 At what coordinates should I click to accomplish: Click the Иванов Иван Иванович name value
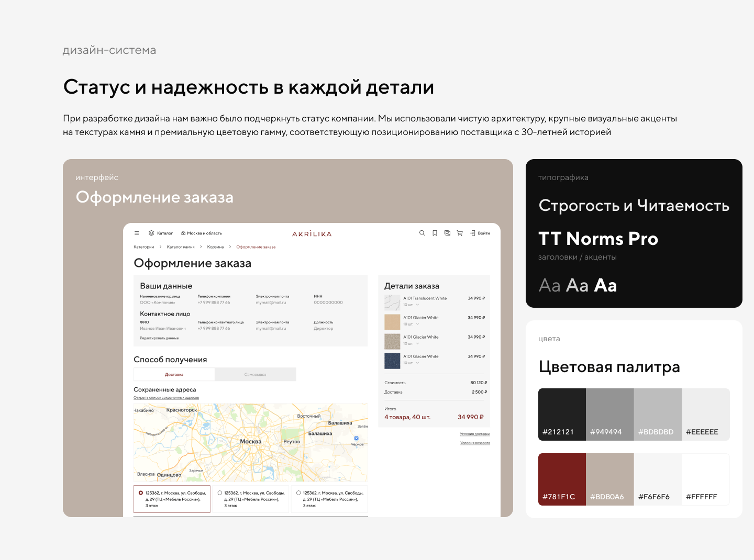coord(163,329)
